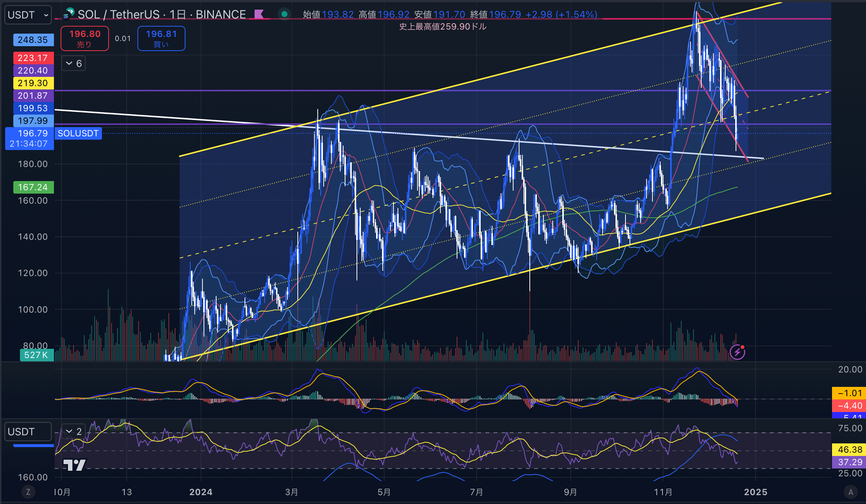The height and width of the screenshot is (504, 866).
Task: Click the 75.00 RSI scale label
Action: [x=850, y=428]
